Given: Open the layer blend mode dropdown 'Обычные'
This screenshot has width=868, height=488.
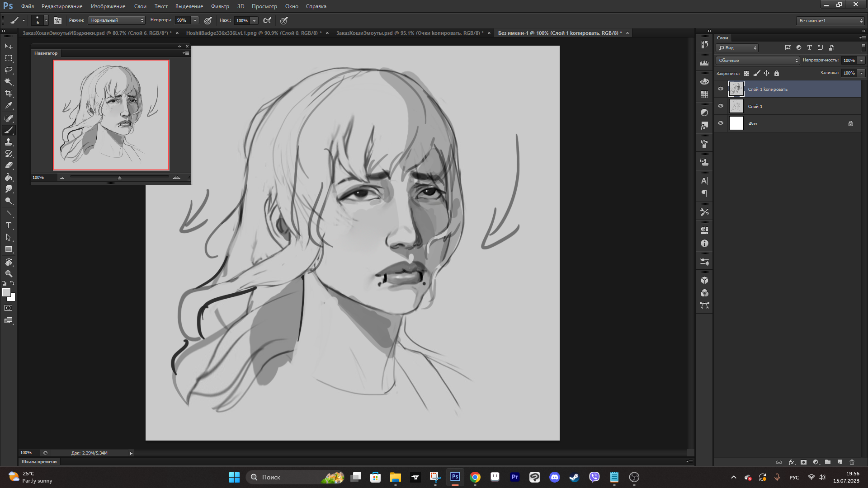Looking at the screenshot, I should pyautogui.click(x=758, y=61).
